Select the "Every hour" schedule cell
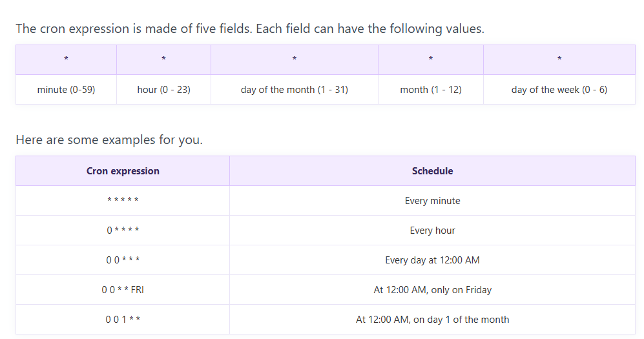This screenshot has width=644, height=339. pyautogui.click(x=432, y=231)
